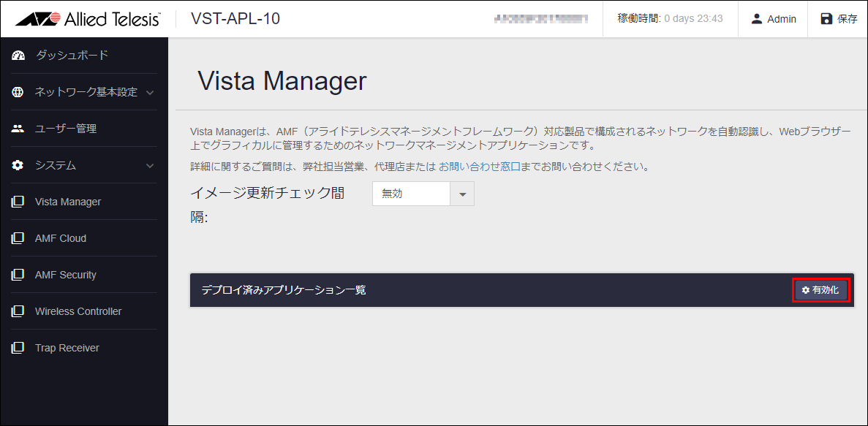The width and height of the screenshot is (868, 426).
Task: Click the AMF Security sidebar icon
Action: [x=18, y=275]
